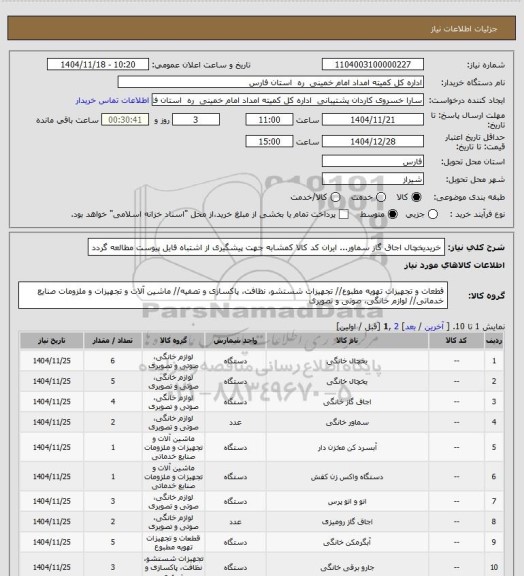Select row 1 item یخچال خانگی
Image resolution: width=524 pixels, height=576 pixels.
click(x=347, y=361)
